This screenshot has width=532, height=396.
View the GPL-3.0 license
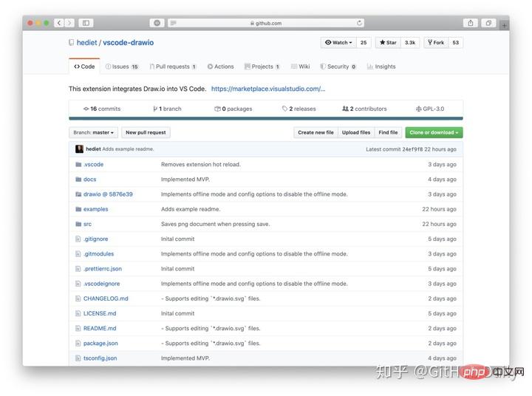tap(430, 109)
